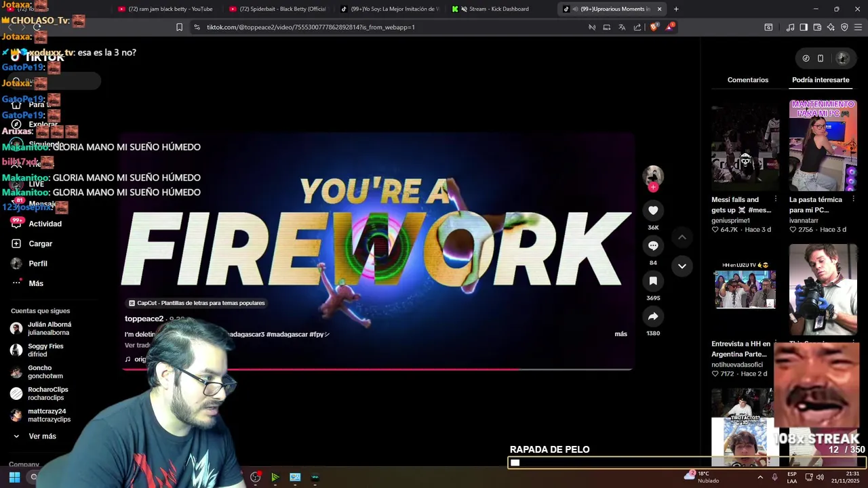Click the get app phone icon

click(x=821, y=58)
